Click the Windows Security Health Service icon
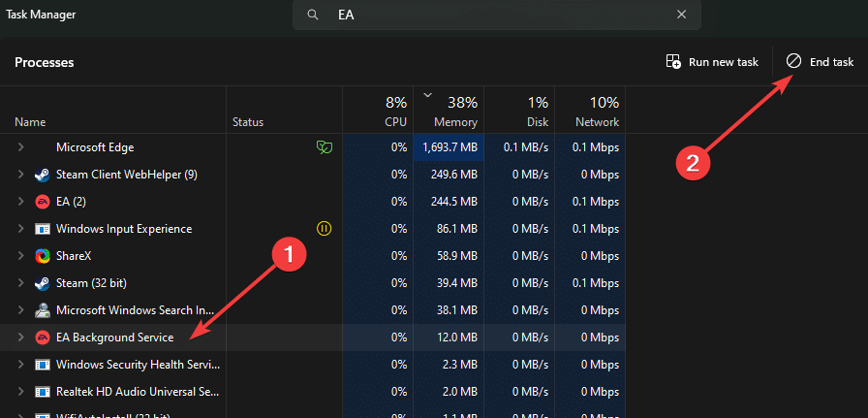The height and width of the screenshot is (418, 868). (x=42, y=365)
